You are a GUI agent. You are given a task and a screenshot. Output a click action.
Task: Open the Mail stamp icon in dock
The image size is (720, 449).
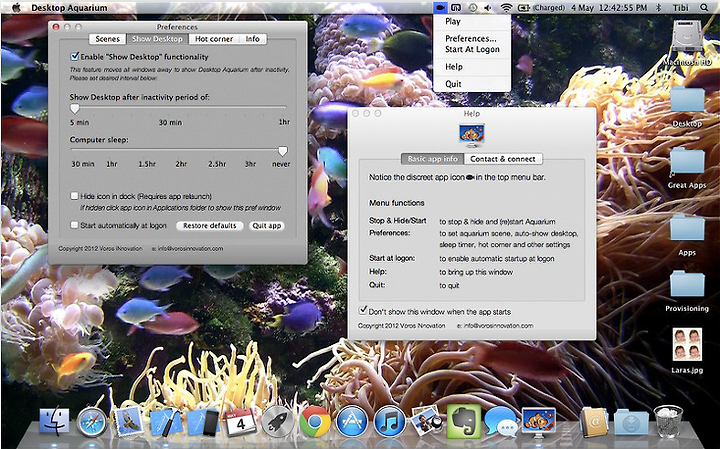click(129, 421)
